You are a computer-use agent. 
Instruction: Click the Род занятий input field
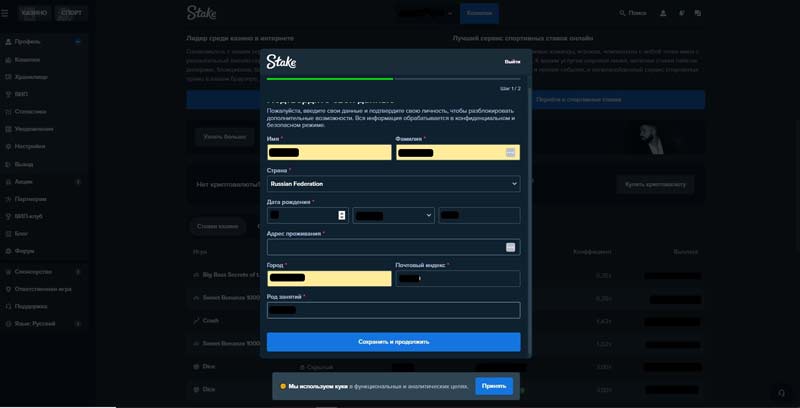click(x=393, y=310)
